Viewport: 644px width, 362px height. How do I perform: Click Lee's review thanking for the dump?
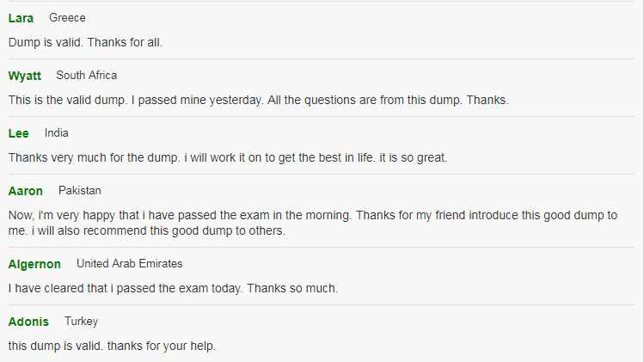[228, 157]
